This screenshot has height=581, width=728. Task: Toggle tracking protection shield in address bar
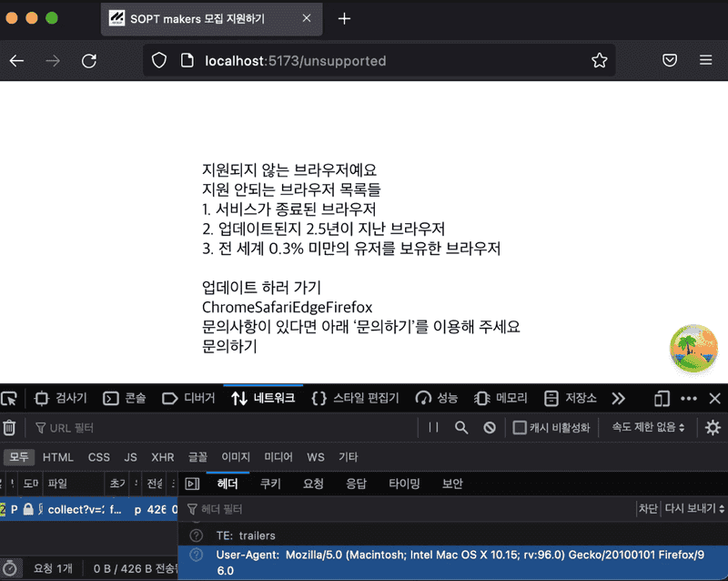(159, 60)
